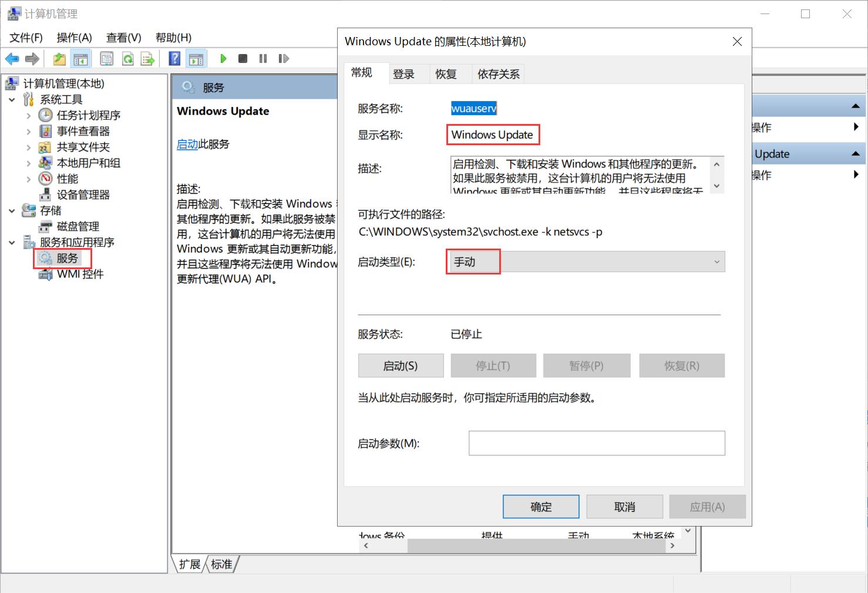Switch to the 依存关系 tab
The width and height of the screenshot is (868, 593).
coord(497,73)
